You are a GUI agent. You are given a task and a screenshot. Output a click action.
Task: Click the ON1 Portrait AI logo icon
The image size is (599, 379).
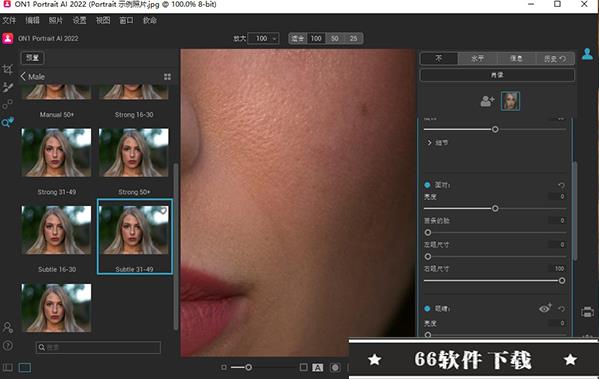tap(8, 38)
